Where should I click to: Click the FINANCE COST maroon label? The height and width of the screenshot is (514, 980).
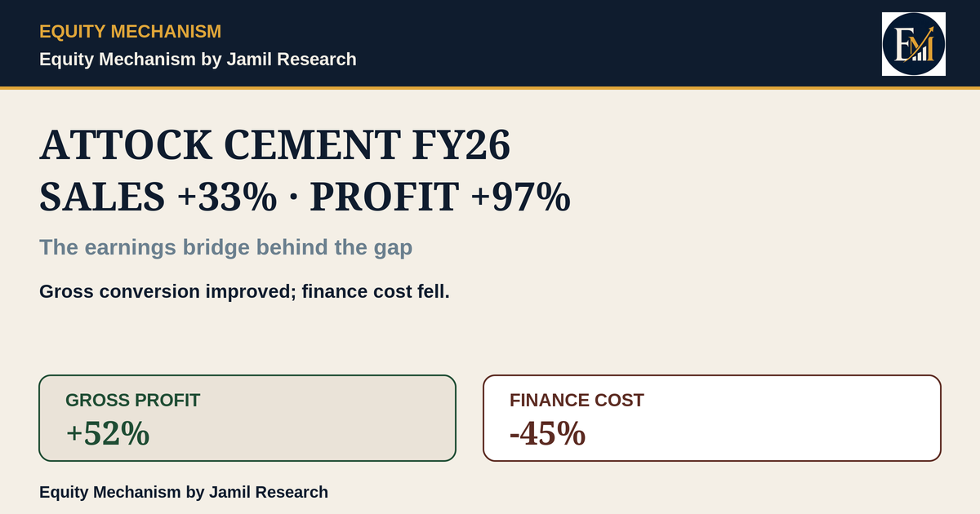tap(577, 401)
